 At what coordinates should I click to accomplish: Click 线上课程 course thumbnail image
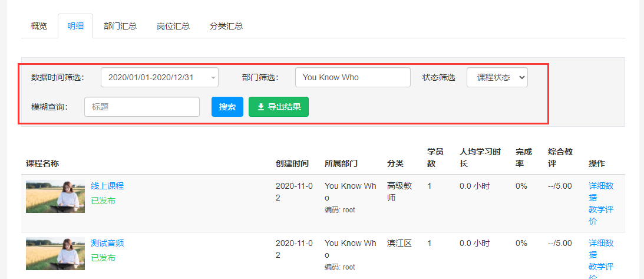(x=55, y=196)
